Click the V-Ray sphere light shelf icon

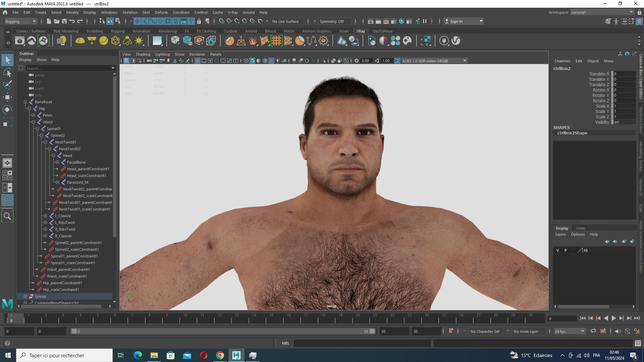click(104, 41)
